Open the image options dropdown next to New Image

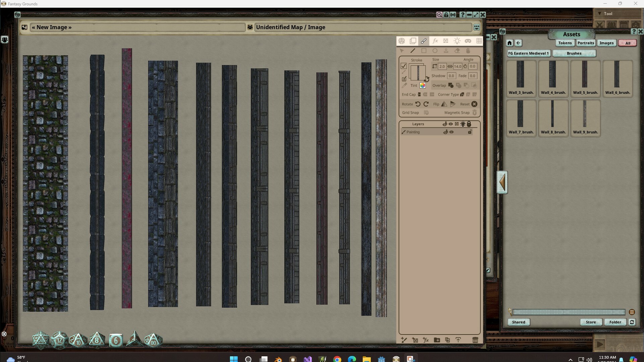pyautogui.click(x=477, y=27)
